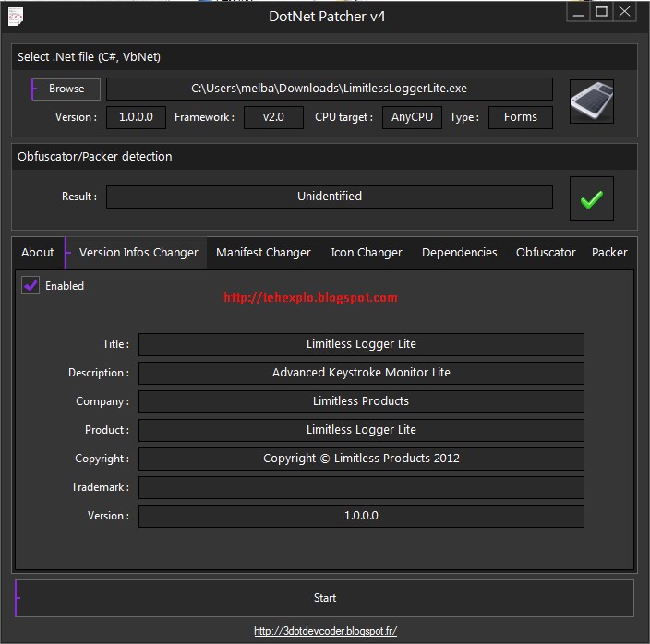650x644 pixels.
Task: Open the 3dotdevcoder.blogspot.fr link
Action: (325, 631)
